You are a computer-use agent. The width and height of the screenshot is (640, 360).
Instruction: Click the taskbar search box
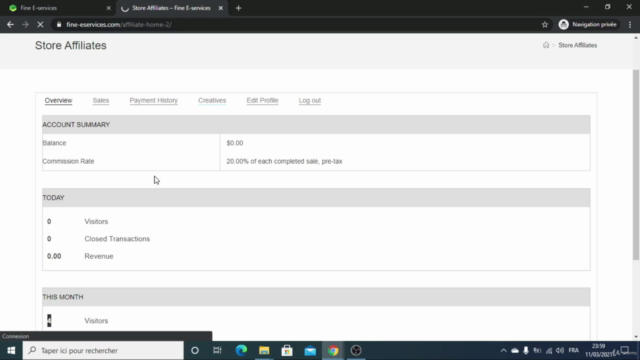point(103,351)
